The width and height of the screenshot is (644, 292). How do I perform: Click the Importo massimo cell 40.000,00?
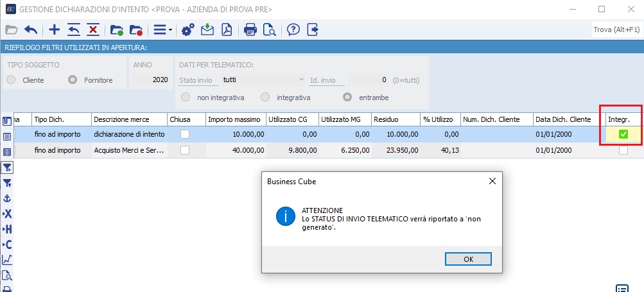236,150
